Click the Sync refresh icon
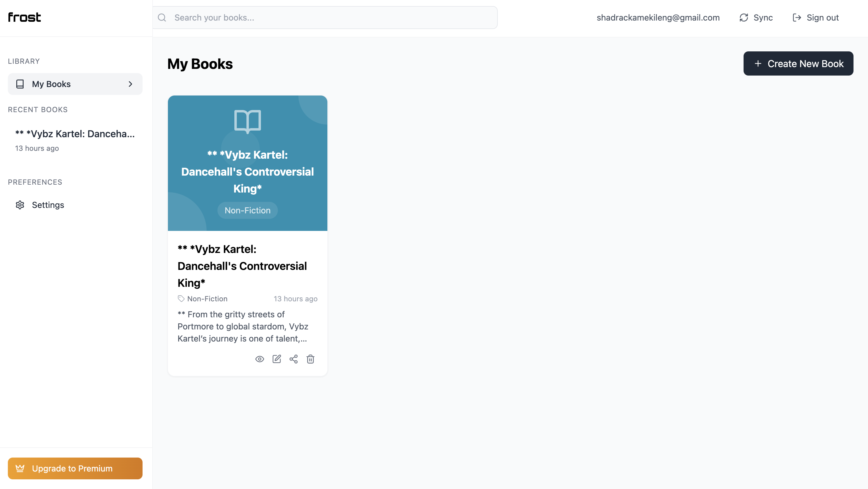868x489 pixels. pos(744,18)
